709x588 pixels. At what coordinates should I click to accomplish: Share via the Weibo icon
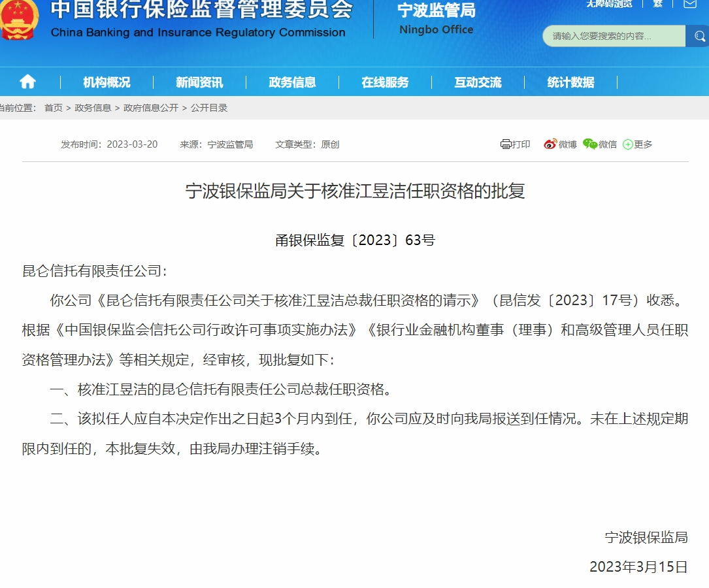550,144
